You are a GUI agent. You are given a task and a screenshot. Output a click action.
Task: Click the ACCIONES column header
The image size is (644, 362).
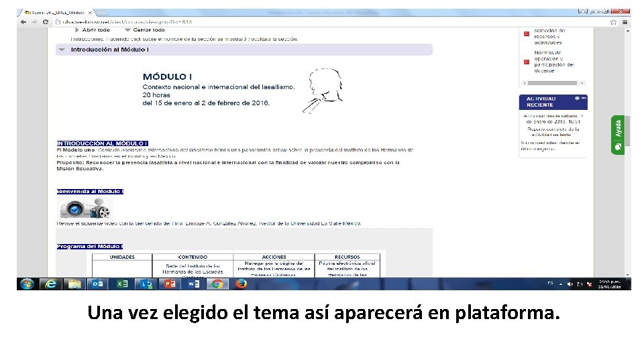(x=274, y=257)
